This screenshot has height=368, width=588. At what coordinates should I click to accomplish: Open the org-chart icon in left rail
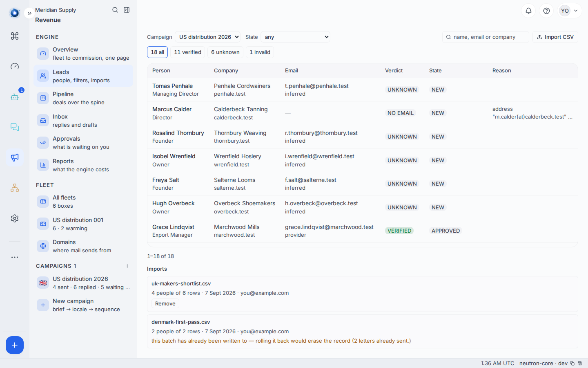click(x=15, y=188)
